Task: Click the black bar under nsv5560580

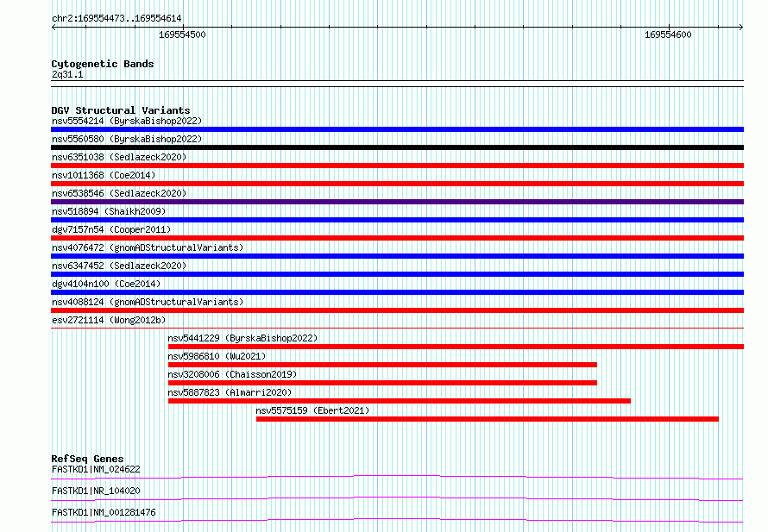Action: pos(397,147)
